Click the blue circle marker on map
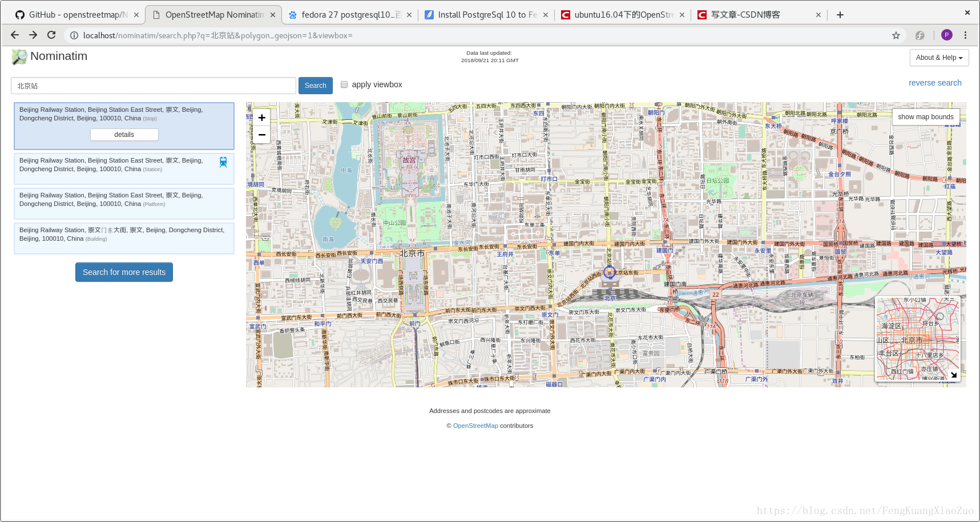980x522 pixels. (x=609, y=272)
